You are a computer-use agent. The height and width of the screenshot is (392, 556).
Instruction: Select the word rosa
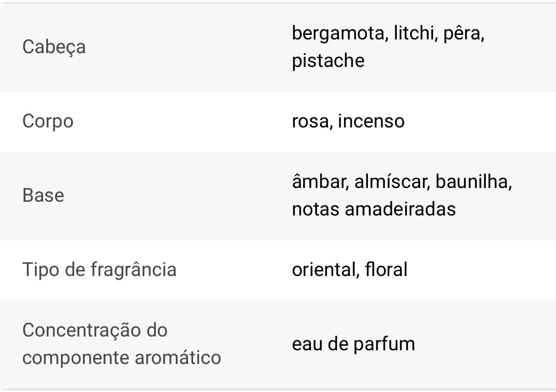311,121
